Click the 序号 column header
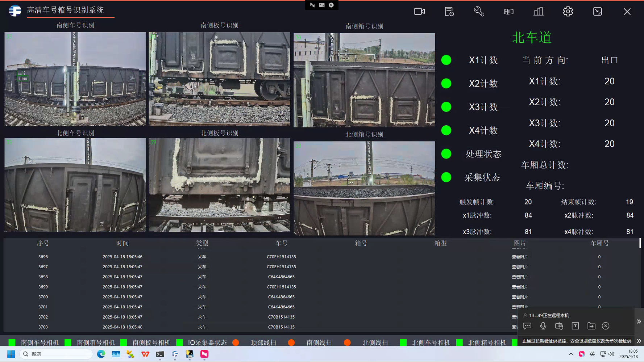Viewport: 644px width, 362px height. [x=43, y=243]
